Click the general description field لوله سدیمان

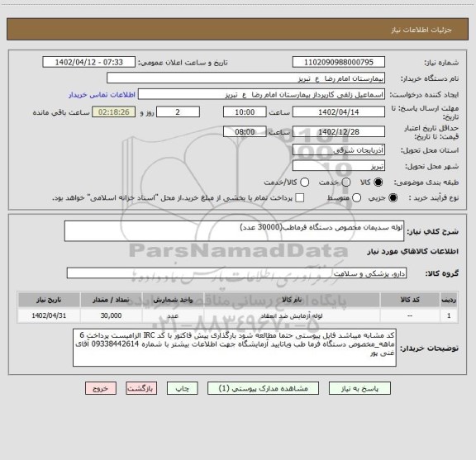coord(235,231)
